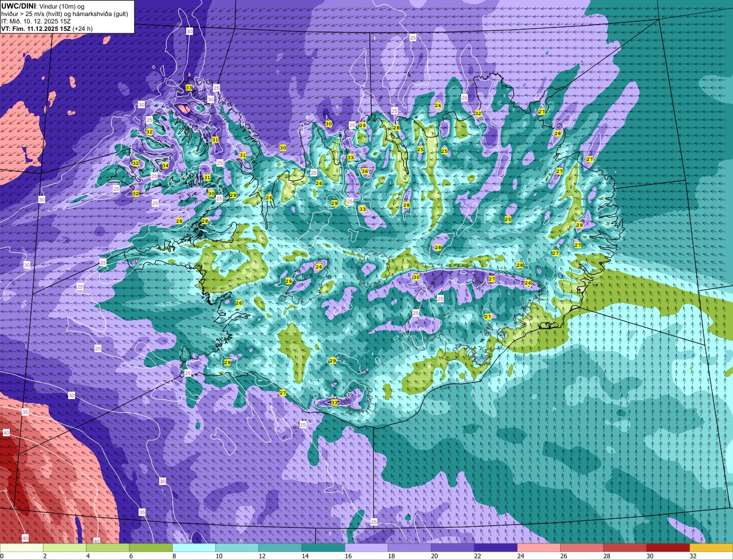Select the 22–24 dark indigo legend swatch
Viewport: 733px width, 560px height.
pos(496,547)
